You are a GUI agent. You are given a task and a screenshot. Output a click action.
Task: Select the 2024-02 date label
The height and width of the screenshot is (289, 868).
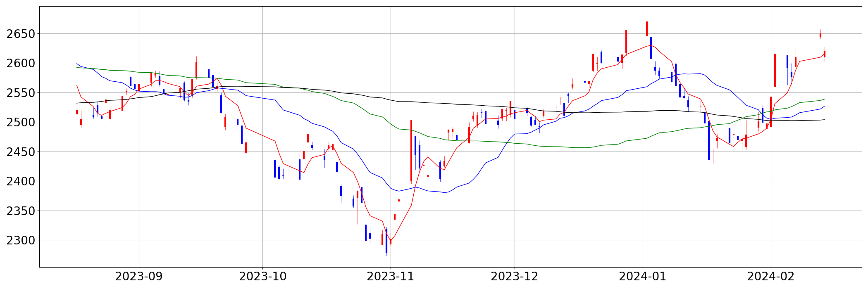(771, 277)
